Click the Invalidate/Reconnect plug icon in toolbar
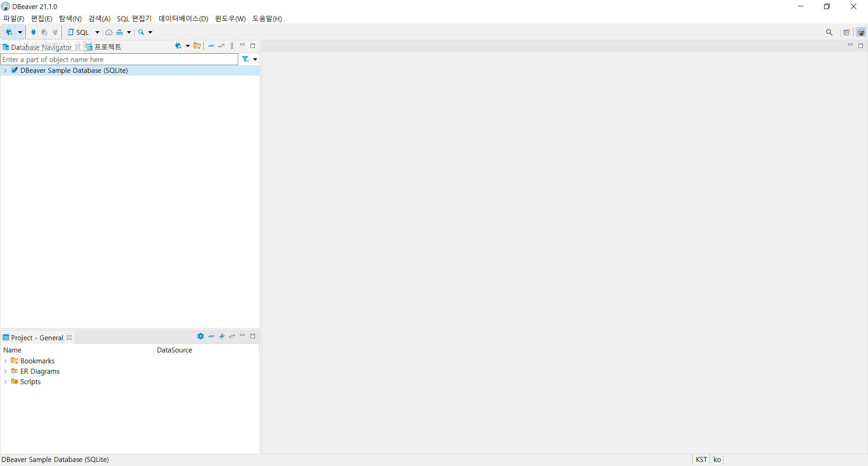The image size is (868, 466). (x=44, y=32)
